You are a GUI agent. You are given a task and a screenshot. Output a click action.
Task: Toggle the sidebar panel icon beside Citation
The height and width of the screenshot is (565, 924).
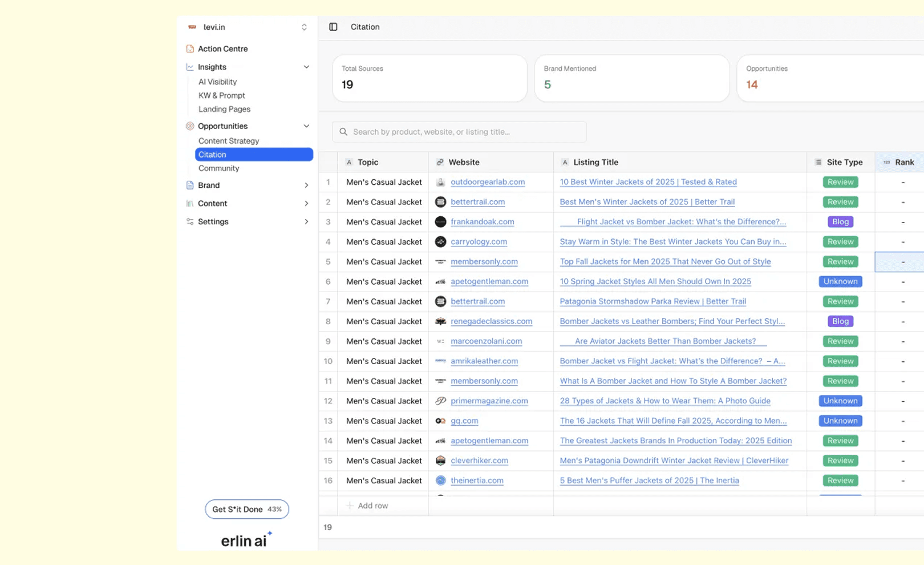(333, 27)
